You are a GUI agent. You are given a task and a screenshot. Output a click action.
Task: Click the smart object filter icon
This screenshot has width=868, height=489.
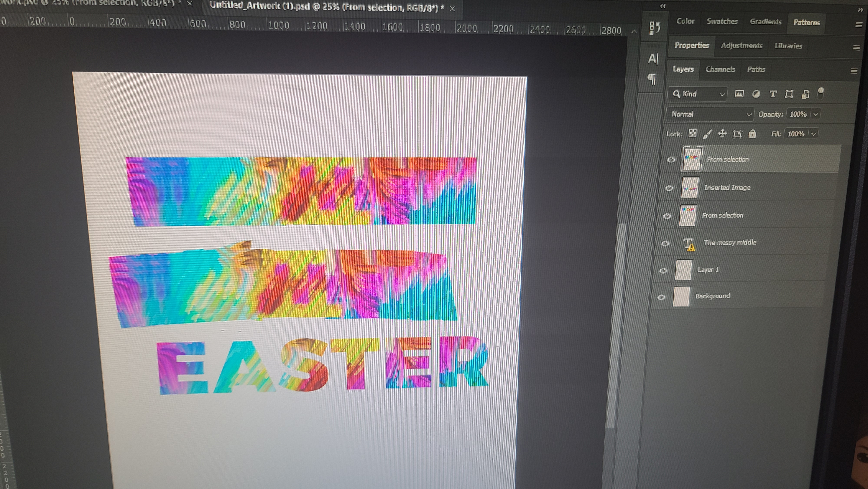(805, 94)
